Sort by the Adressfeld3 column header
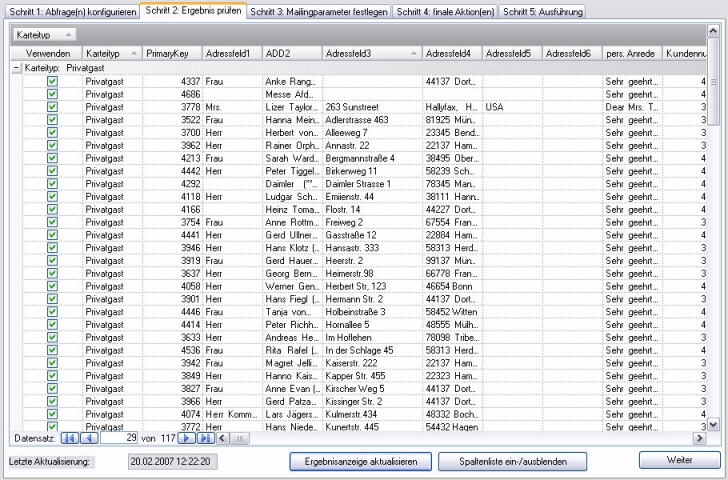The width and height of the screenshot is (728, 480). point(372,53)
